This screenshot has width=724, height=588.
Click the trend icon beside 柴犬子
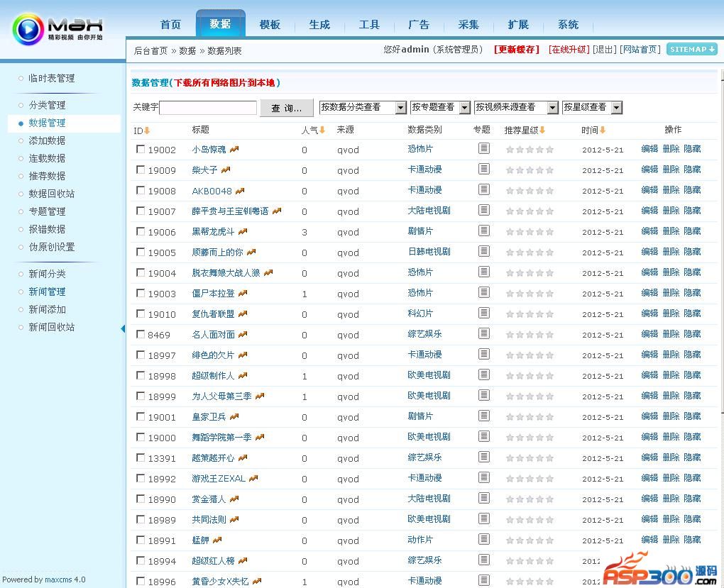[x=226, y=170]
